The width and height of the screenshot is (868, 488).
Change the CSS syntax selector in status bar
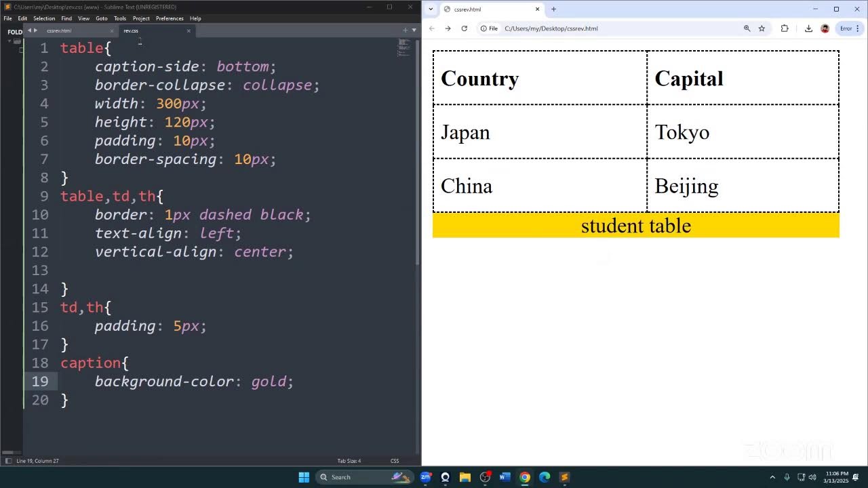pyautogui.click(x=395, y=461)
